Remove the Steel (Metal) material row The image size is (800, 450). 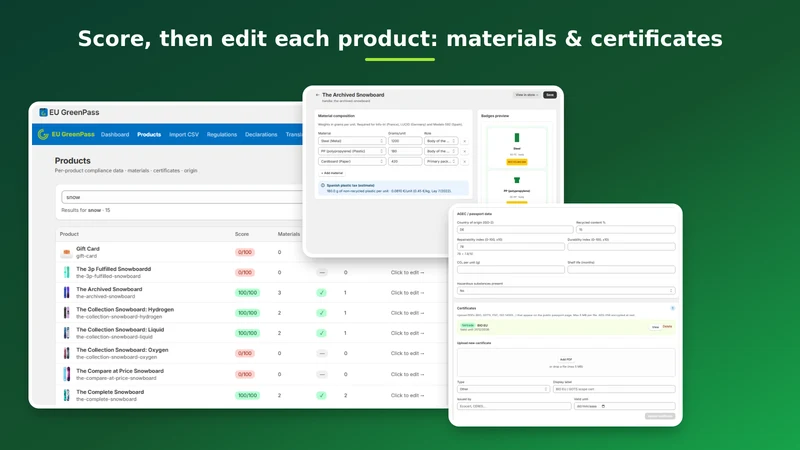click(465, 141)
